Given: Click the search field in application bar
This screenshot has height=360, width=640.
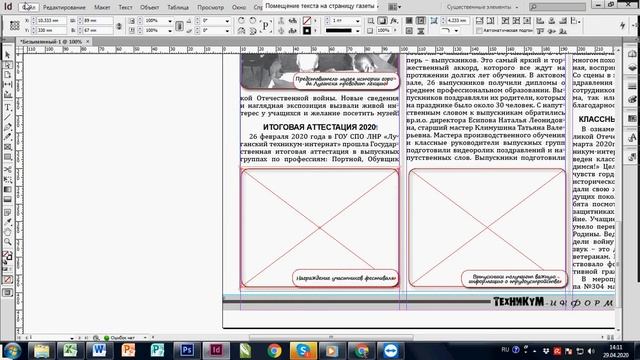Looking at the screenshot, I should coord(558,7).
